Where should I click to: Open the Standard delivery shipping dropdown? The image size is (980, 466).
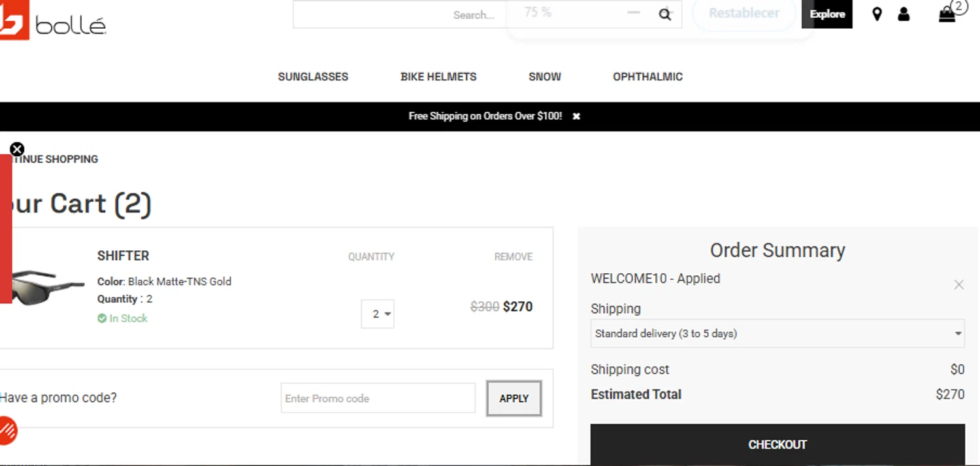pyautogui.click(x=777, y=333)
